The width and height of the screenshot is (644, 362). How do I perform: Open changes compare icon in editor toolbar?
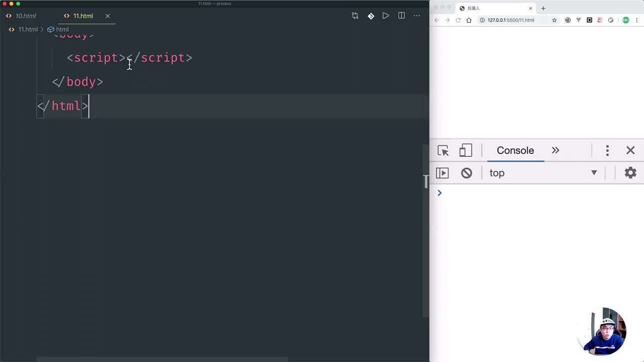pyautogui.click(x=355, y=16)
